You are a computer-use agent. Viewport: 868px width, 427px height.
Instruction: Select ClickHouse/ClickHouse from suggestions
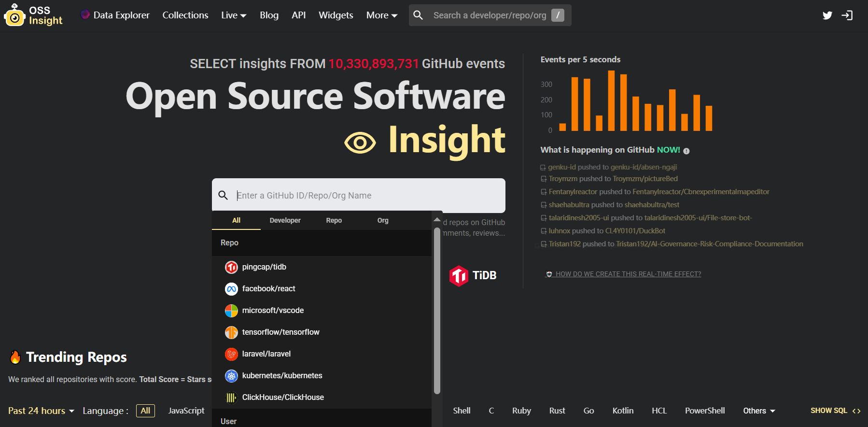(322, 398)
